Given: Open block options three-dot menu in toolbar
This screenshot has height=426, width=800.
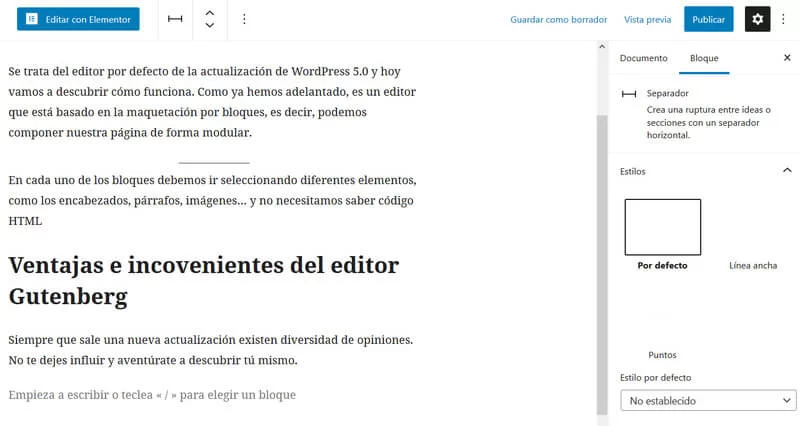Looking at the screenshot, I should pos(244,19).
